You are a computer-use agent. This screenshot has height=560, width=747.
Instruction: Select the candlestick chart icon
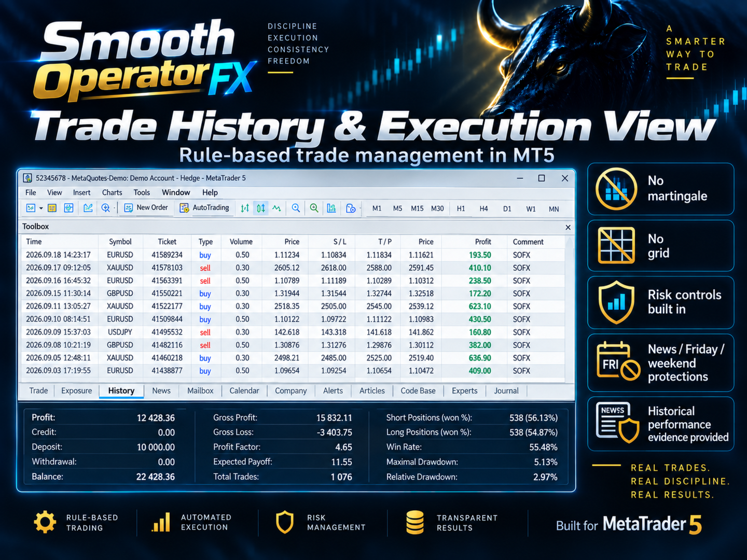click(x=261, y=208)
